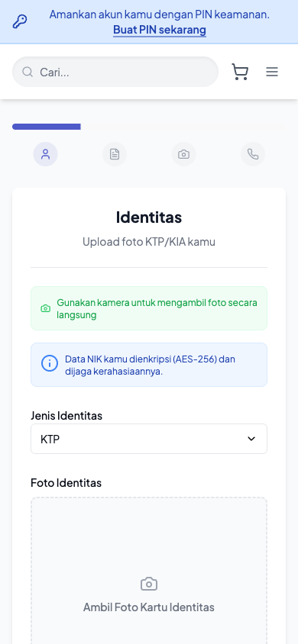Click the key icon in the PIN banner
Viewport: 298px width, 644px height.
pos(20,21)
